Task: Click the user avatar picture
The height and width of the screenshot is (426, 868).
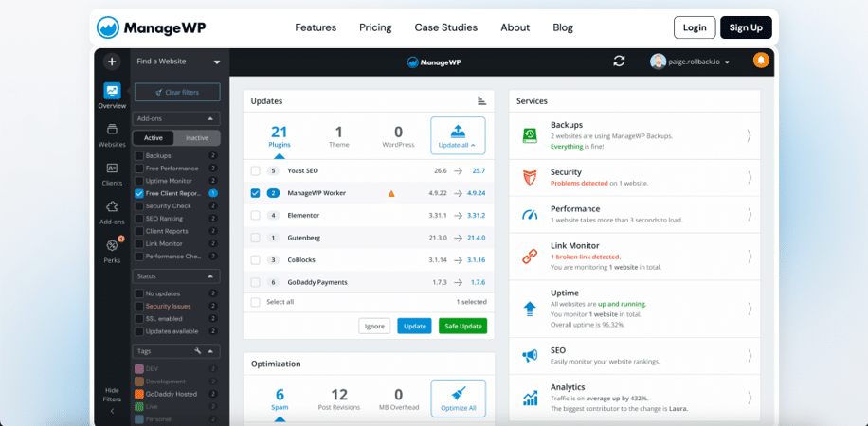Action: pos(658,62)
